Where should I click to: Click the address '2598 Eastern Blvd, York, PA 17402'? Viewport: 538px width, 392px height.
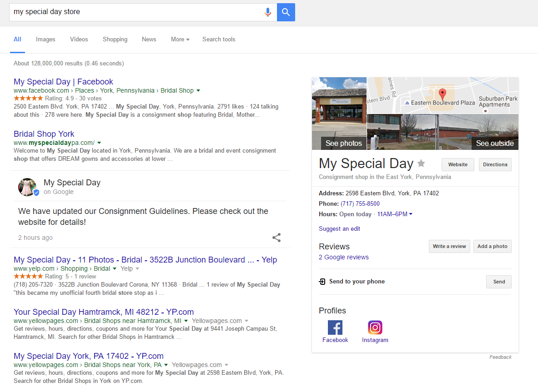tap(392, 193)
